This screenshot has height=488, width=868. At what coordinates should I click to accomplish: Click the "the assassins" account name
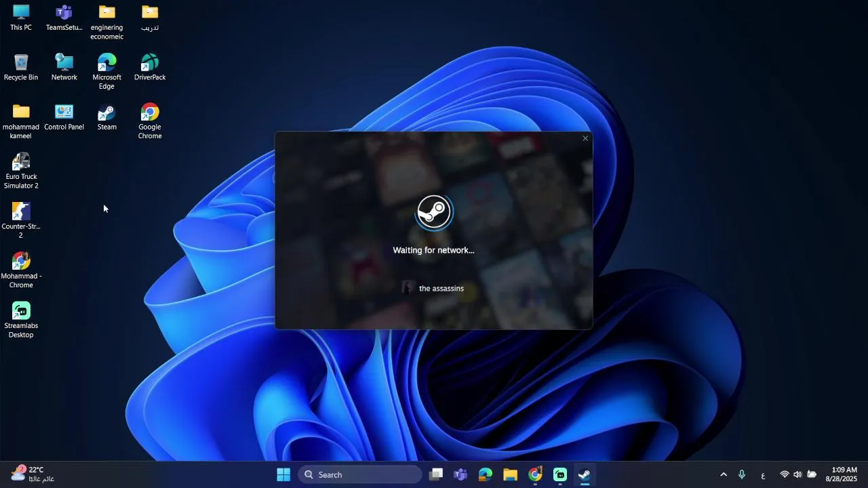tap(441, 289)
